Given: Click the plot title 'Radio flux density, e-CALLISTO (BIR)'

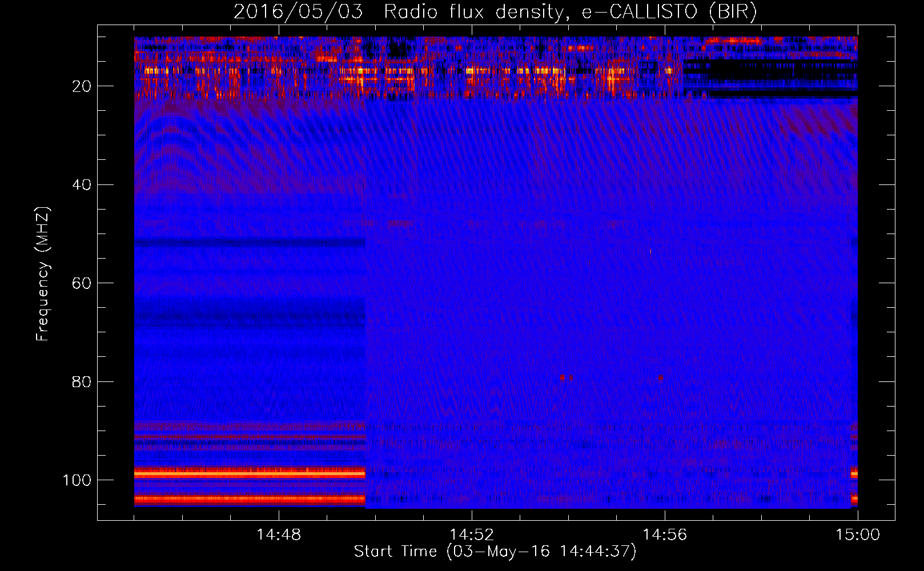Looking at the screenshot, I should pos(570,12).
